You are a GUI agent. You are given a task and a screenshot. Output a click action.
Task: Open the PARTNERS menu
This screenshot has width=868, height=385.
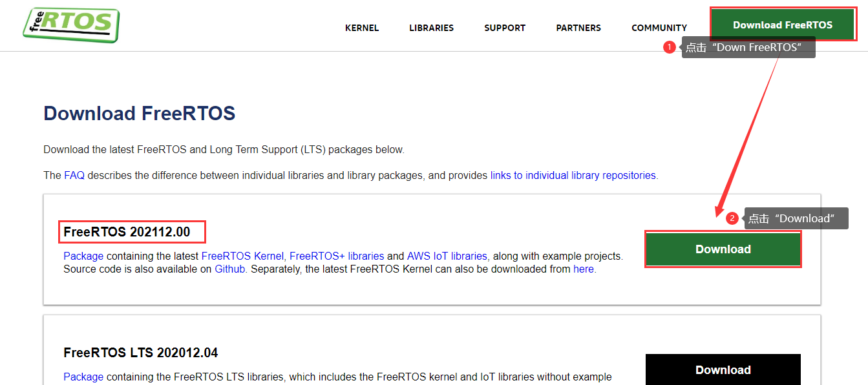pyautogui.click(x=578, y=28)
